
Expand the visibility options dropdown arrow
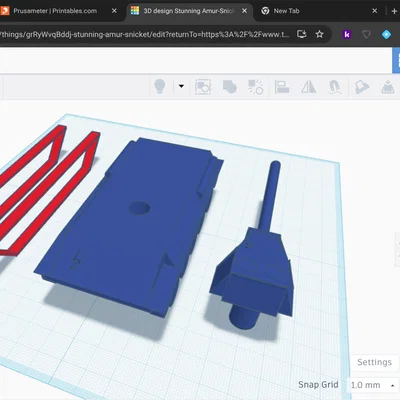(x=181, y=86)
